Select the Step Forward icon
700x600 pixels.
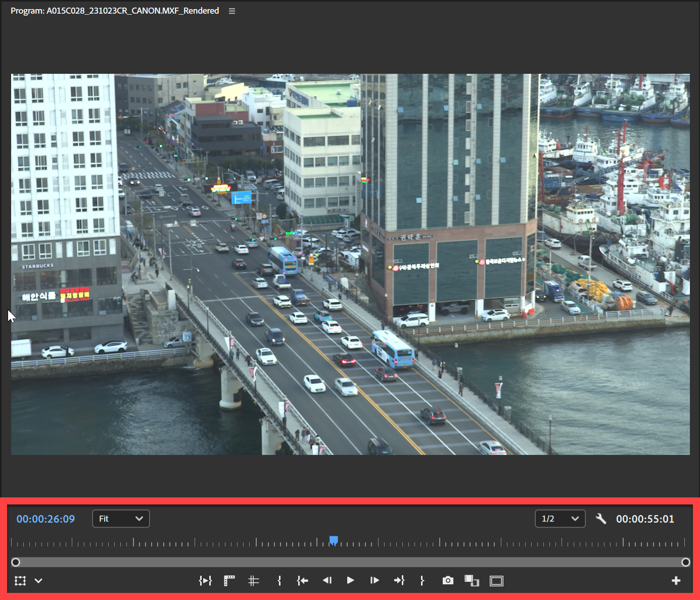point(375,580)
